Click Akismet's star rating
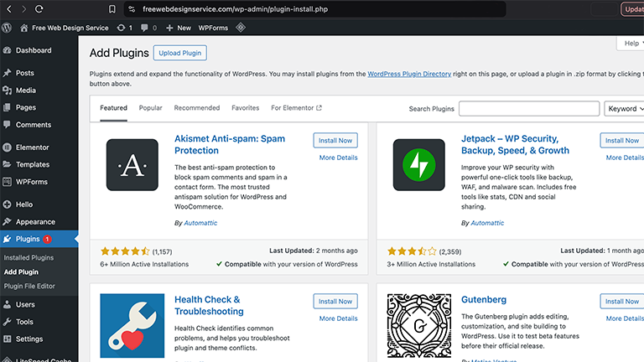The height and width of the screenshot is (362, 644). click(x=125, y=251)
